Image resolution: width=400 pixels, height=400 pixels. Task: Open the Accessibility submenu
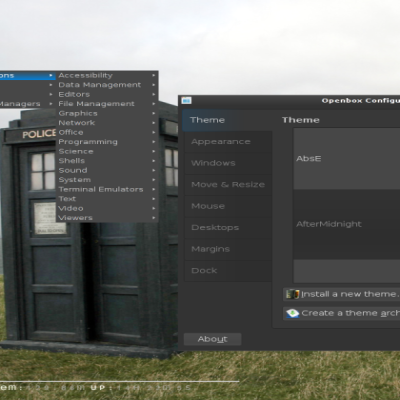[x=107, y=76]
